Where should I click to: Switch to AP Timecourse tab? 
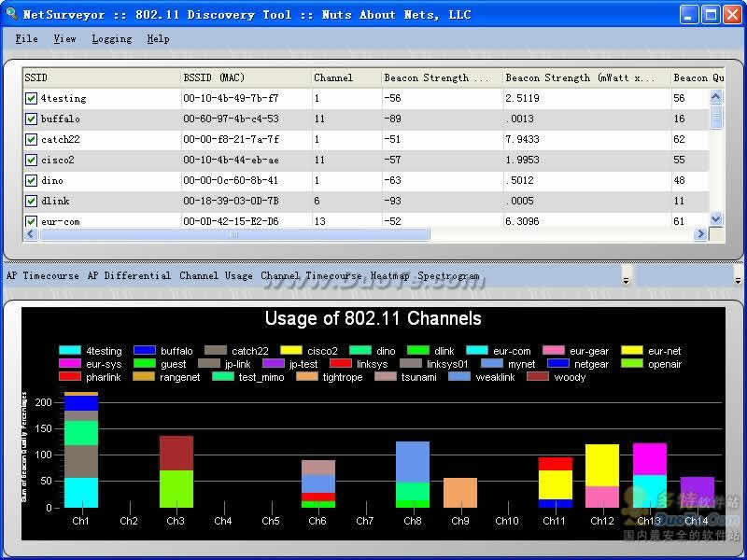(x=42, y=275)
